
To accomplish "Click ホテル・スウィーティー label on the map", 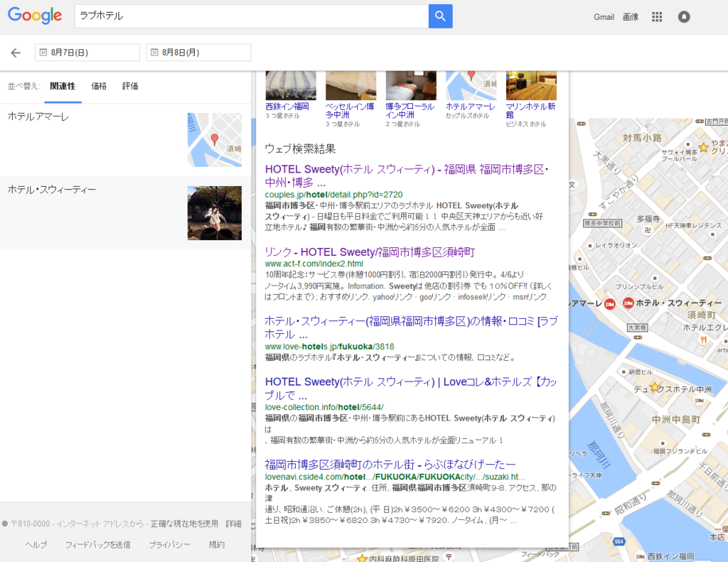I will click(678, 303).
